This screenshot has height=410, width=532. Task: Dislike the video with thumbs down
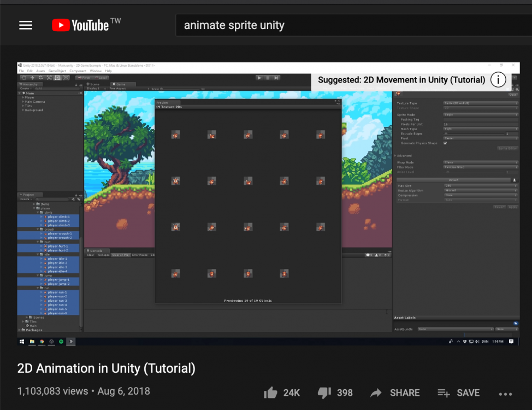(x=324, y=393)
